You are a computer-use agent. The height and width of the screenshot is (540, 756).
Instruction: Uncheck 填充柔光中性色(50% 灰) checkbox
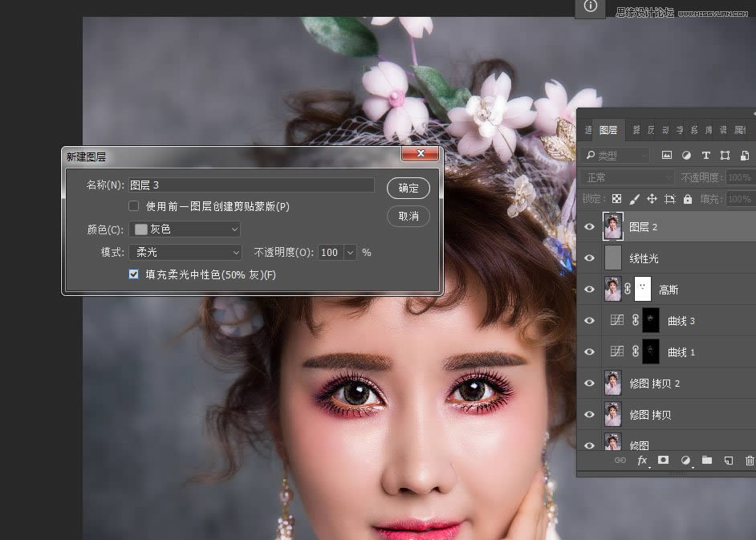pyautogui.click(x=133, y=274)
